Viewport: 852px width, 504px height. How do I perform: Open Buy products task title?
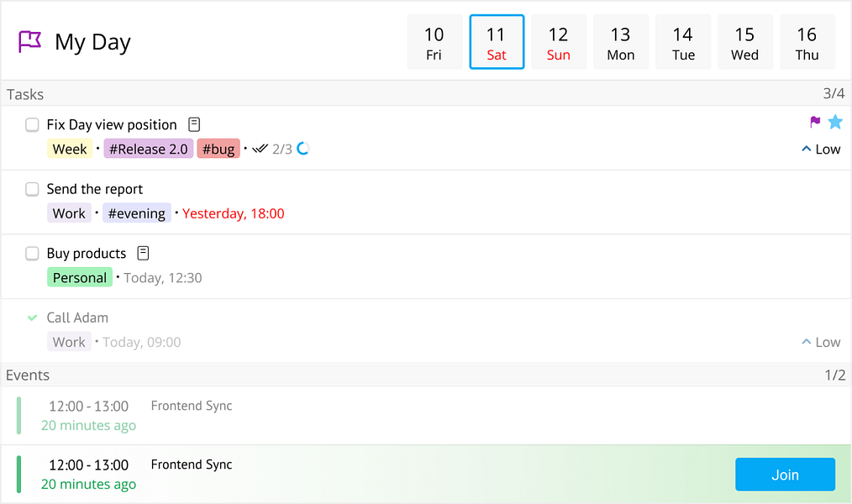pos(87,253)
